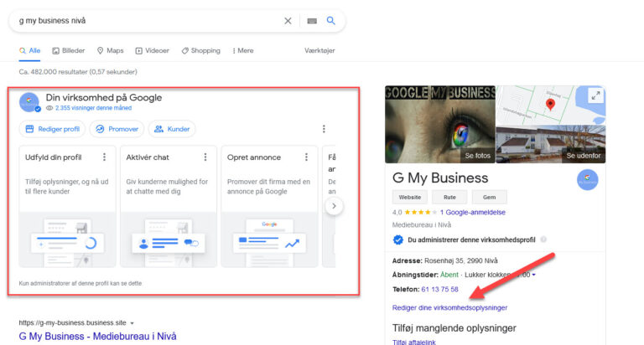Click the knowledge panel logo icon

pyautogui.click(x=587, y=180)
